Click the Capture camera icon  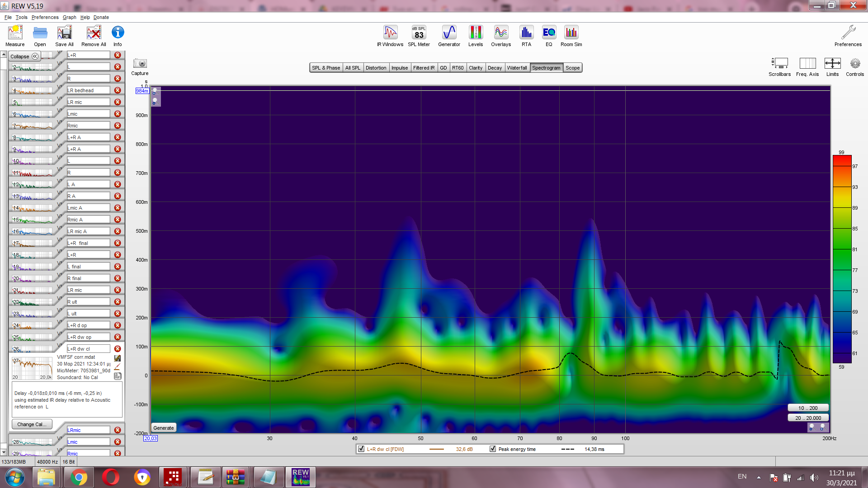coord(140,64)
